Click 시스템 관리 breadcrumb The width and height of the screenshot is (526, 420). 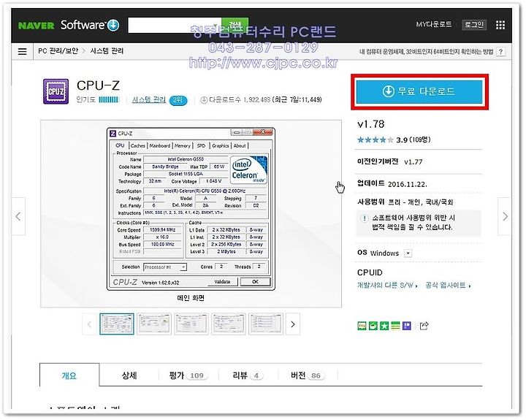pos(107,51)
